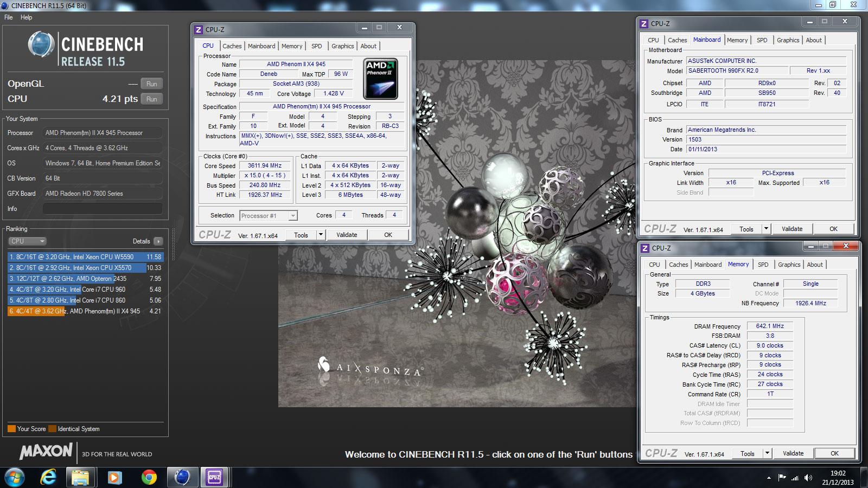Screen dimensions: 868x488
Task: Open Windows Explorer from taskbar
Action: point(80,477)
